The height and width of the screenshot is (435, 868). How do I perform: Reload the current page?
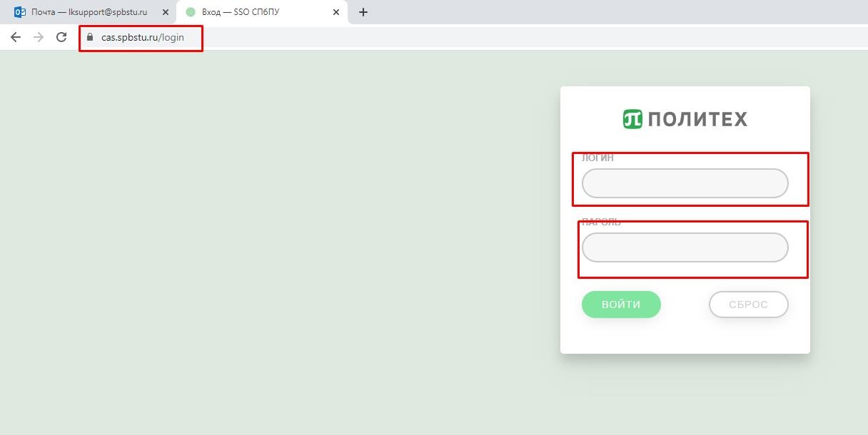[61, 37]
